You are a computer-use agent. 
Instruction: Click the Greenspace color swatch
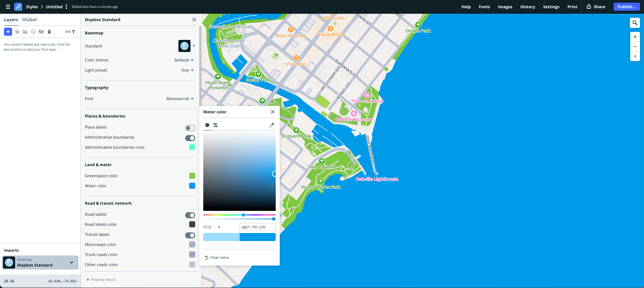[x=192, y=176]
